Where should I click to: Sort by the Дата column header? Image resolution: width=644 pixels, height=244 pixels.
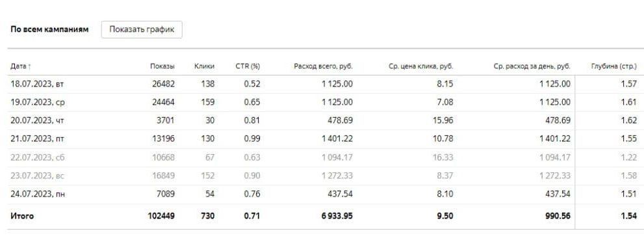tap(21, 66)
